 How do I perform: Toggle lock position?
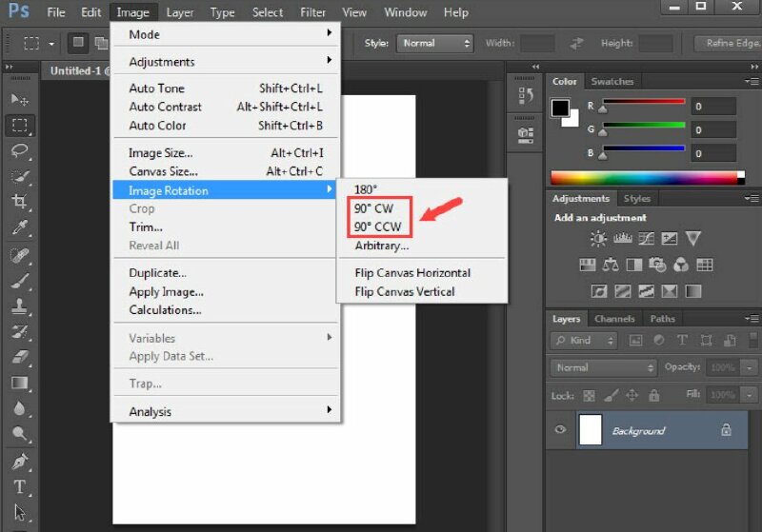click(x=632, y=396)
